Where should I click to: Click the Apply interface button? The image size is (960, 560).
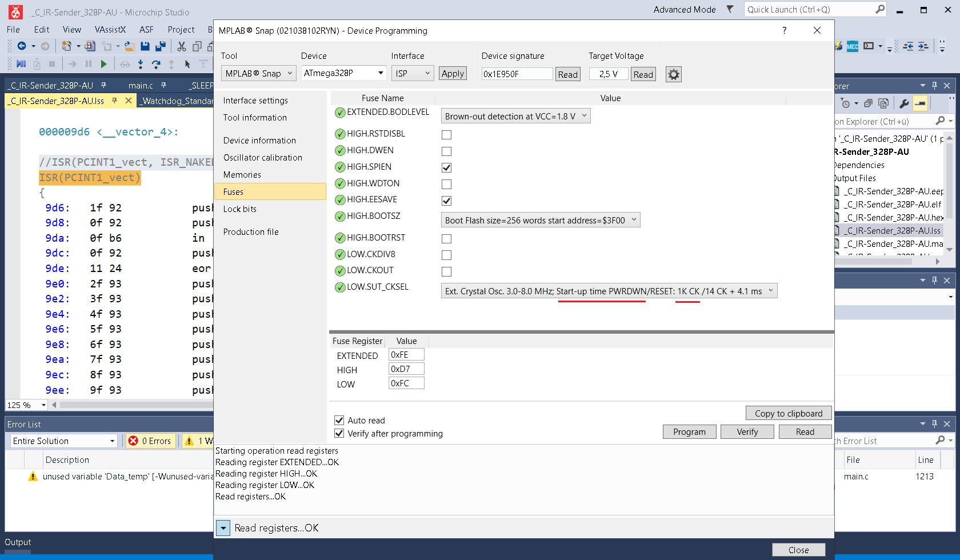pos(453,73)
